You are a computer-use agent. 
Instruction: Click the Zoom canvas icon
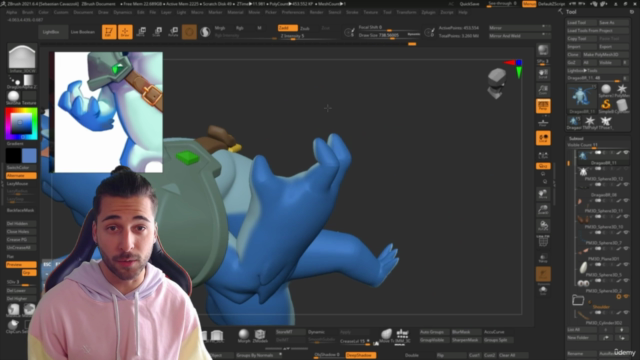coord(543,89)
